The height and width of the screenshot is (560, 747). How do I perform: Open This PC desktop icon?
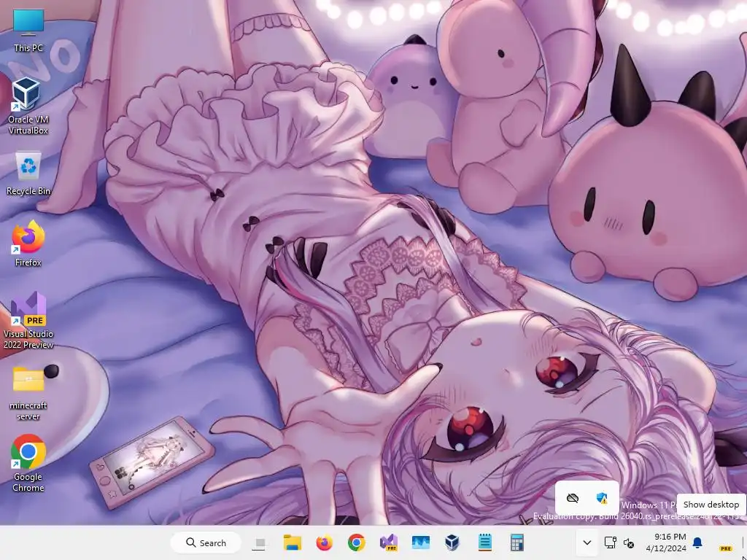point(28,31)
